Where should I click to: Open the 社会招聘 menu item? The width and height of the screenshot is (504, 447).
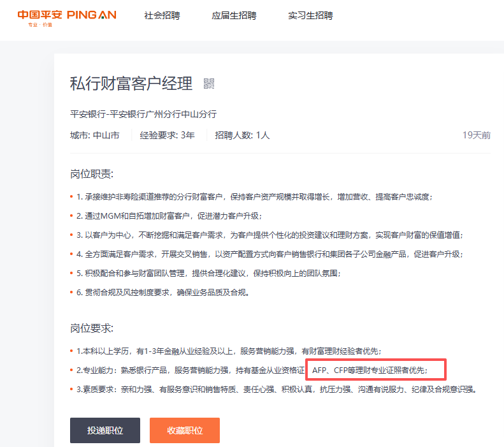(162, 15)
